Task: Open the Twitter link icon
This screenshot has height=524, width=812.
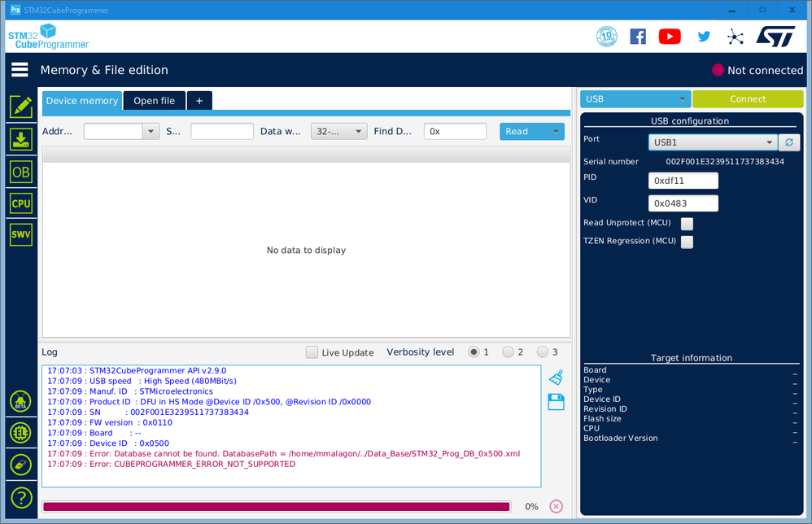Action: coord(704,37)
